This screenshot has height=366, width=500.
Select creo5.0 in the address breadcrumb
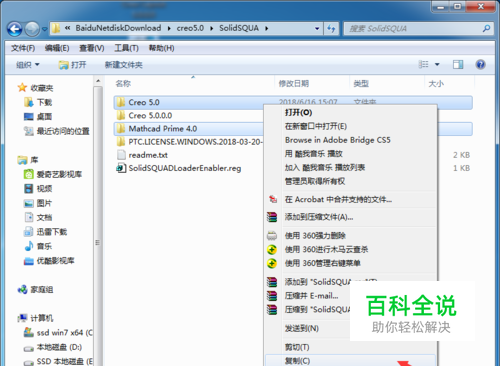pos(190,28)
